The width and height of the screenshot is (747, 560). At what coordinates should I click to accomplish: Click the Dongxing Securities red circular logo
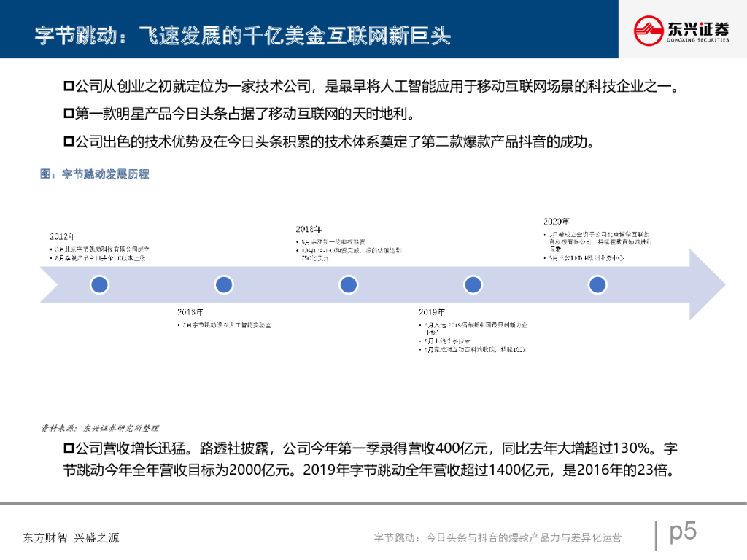pos(649,31)
